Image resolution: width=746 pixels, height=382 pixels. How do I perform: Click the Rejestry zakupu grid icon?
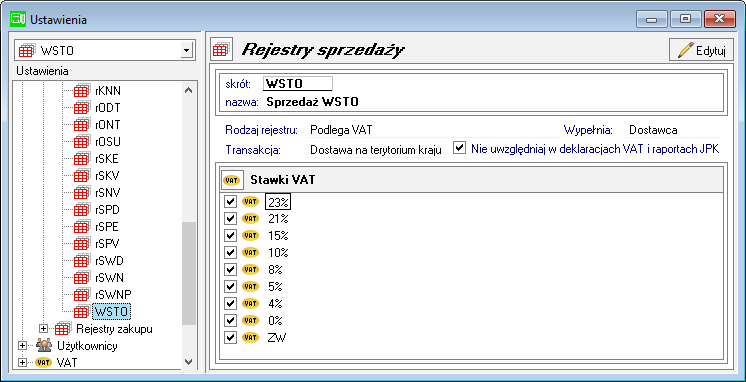coord(62,328)
